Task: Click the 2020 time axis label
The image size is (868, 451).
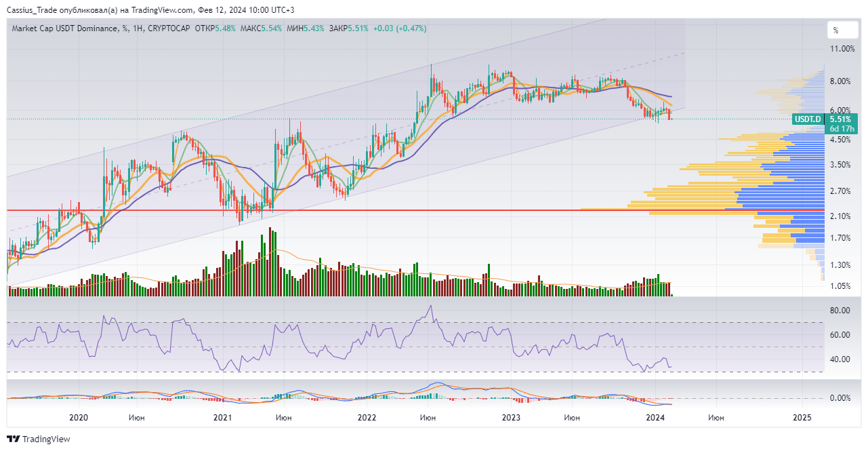Action: click(x=79, y=417)
